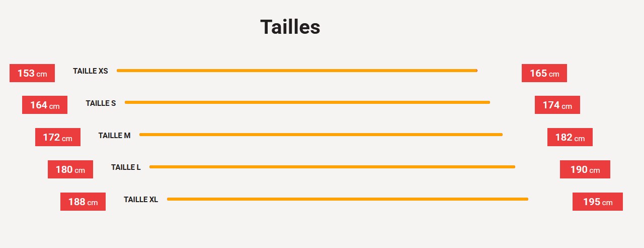
Task: Click the 153 cm red label
Action: coord(32,73)
